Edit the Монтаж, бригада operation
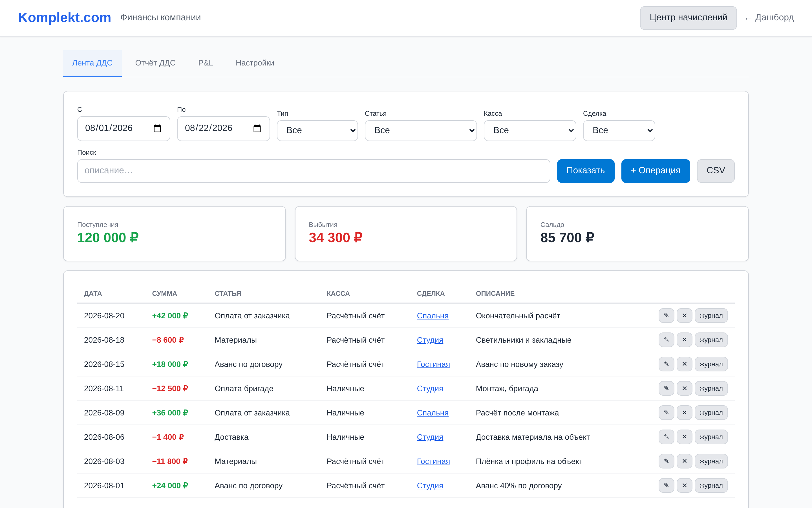812x508 pixels. point(667,388)
